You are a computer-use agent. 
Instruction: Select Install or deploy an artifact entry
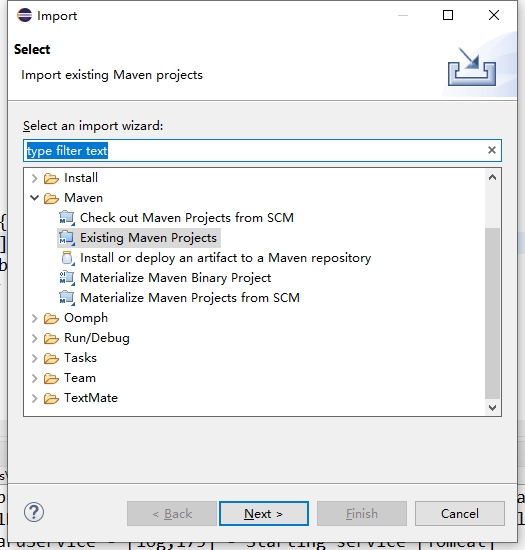(x=226, y=258)
